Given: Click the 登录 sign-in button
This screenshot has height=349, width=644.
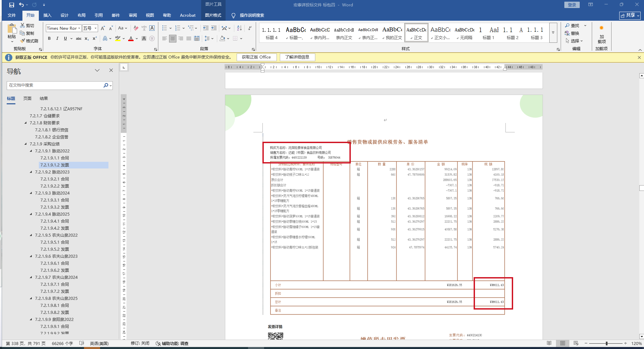Looking at the screenshot, I should (572, 5).
